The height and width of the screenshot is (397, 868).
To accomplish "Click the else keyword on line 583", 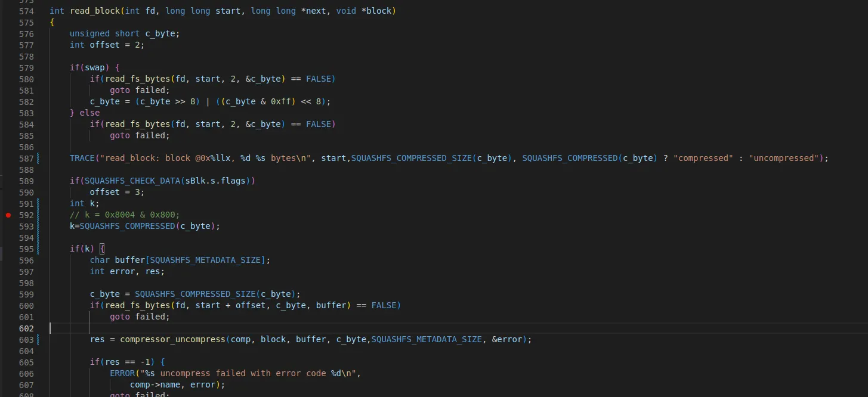I will pos(89,113).
